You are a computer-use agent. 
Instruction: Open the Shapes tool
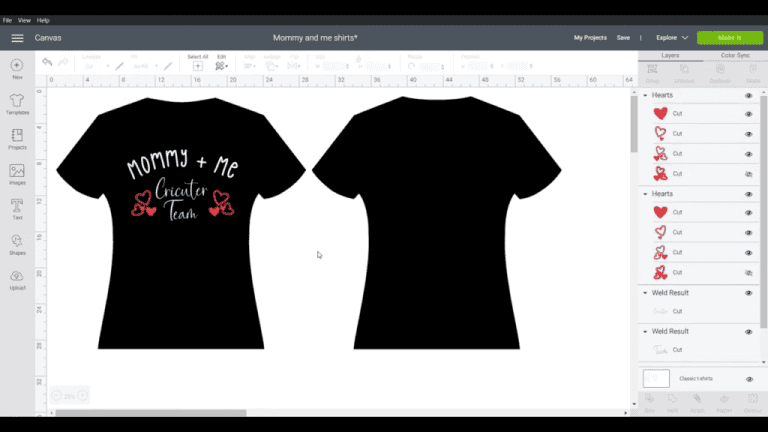pyautogui.click(x=17, y=244)
